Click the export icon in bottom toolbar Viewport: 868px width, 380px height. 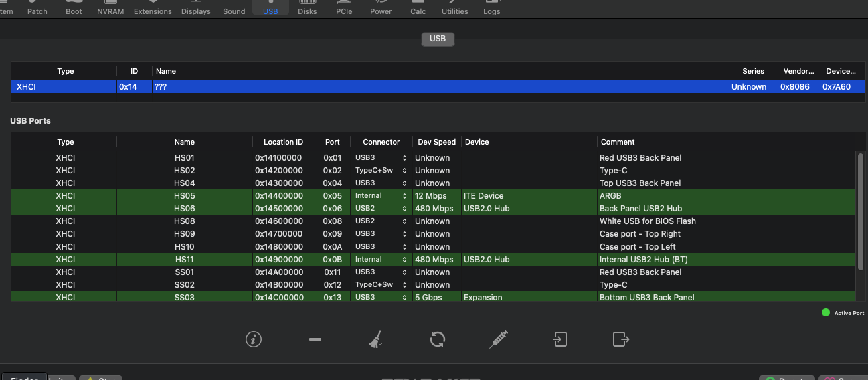pyautogui.click(x=621, y=339)
